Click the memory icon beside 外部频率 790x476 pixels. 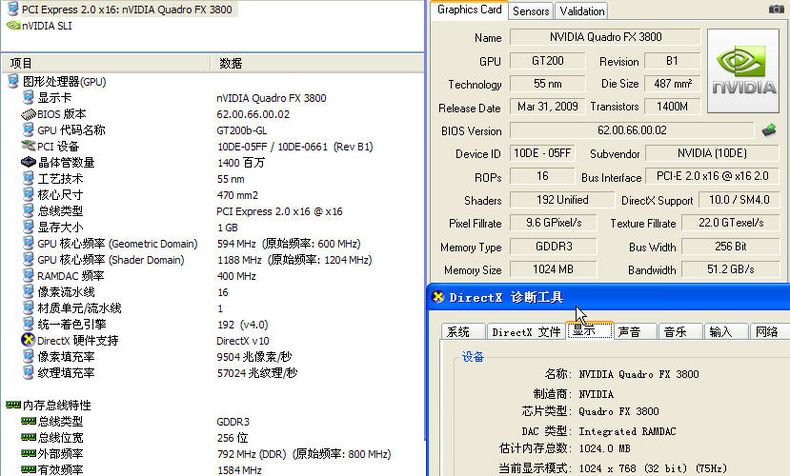(28, 453)
